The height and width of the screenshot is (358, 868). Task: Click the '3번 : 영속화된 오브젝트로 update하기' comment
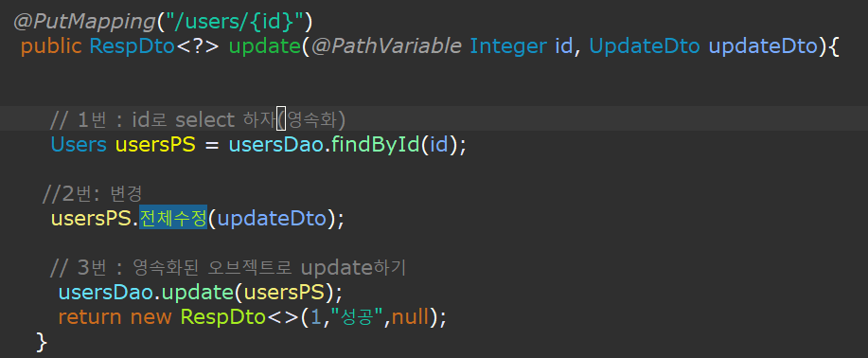pos(228,268)
